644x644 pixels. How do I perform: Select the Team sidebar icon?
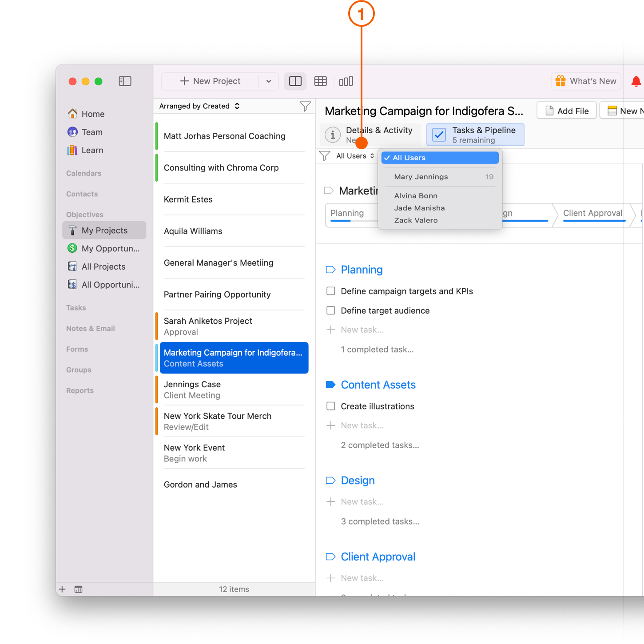[72, 132]
